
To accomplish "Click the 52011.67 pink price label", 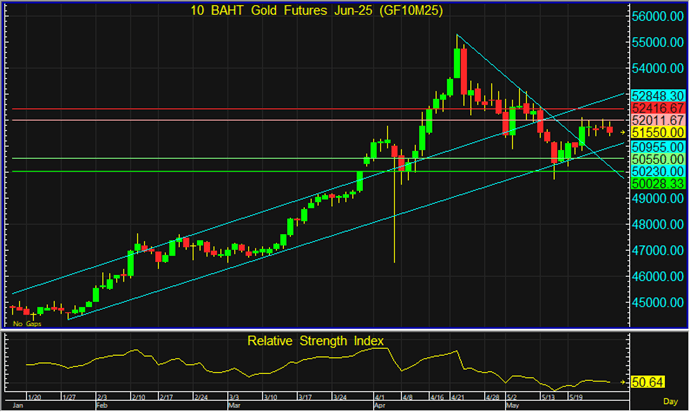I will pos(657,119).
